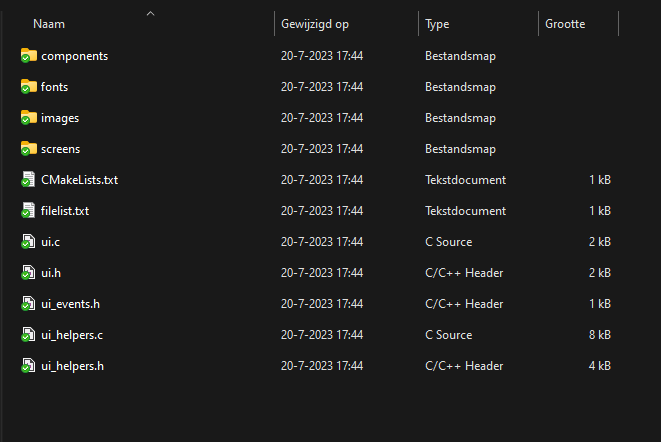Select the fonts folder icon

coord(29,86)
